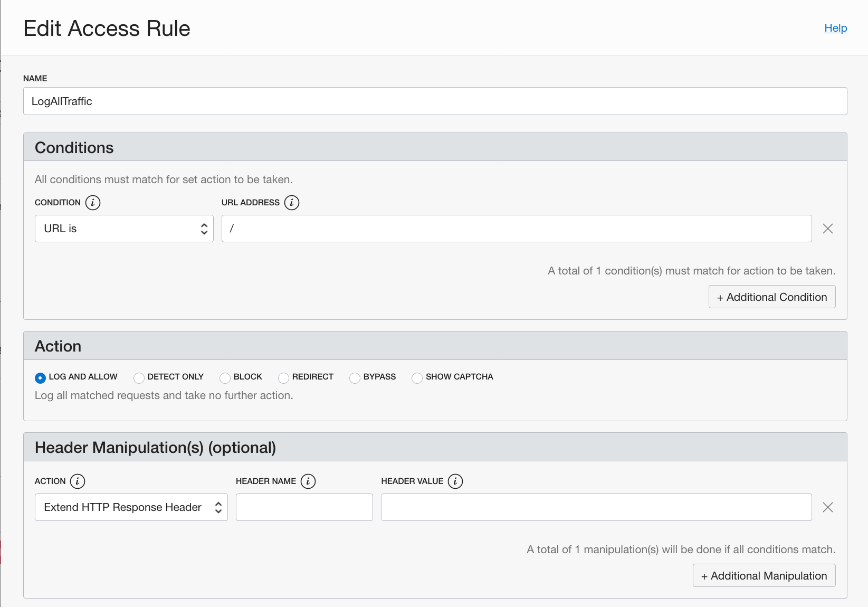The image size is (868, 607).
Task: Click info icon next to header ACTION label
Action: 78,481
